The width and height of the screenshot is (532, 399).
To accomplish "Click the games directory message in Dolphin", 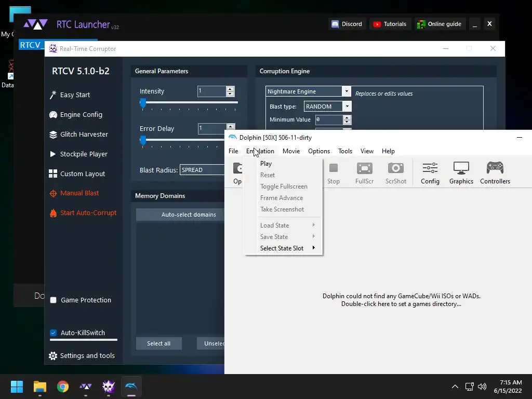I will [x=402, y=300].
